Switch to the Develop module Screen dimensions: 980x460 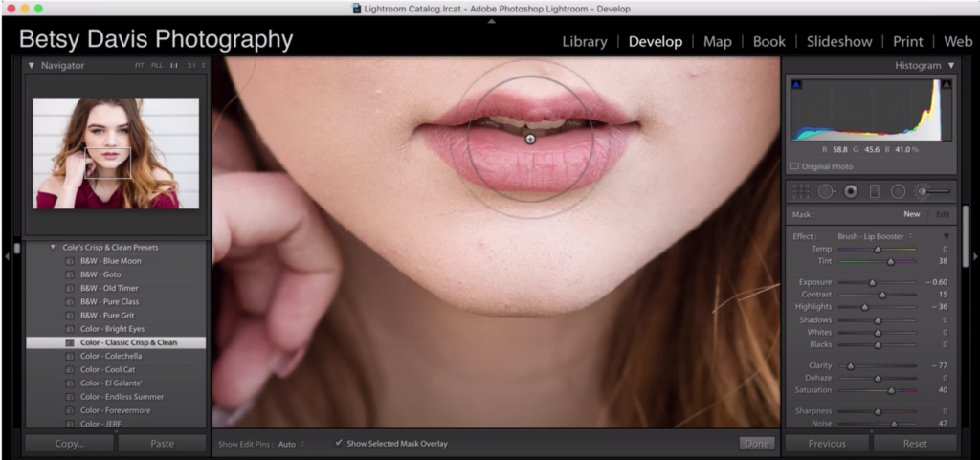(x=655, y=42)
